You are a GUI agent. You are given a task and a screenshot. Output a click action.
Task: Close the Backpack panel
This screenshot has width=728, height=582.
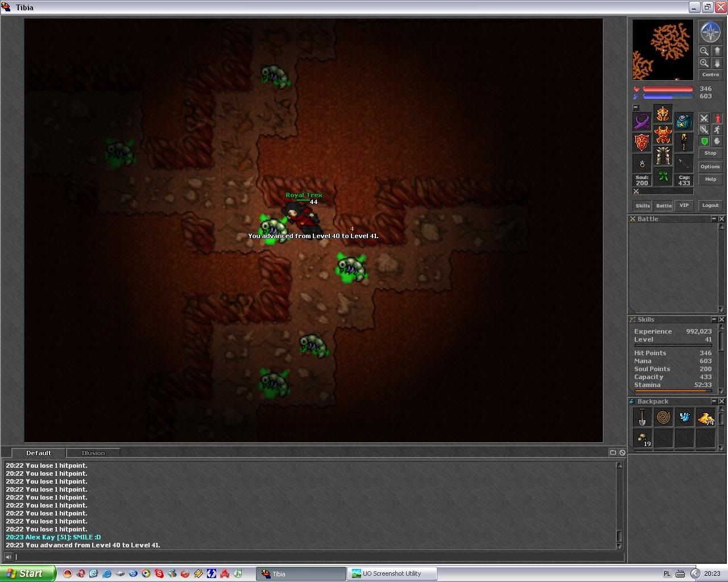(x=722, y=401)
